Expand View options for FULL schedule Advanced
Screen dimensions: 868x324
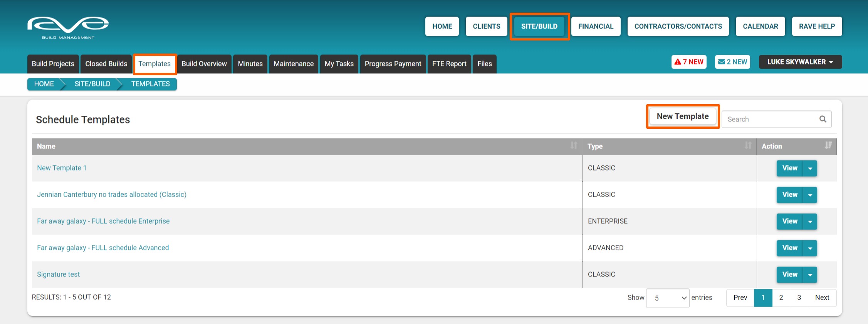(810, 248)
